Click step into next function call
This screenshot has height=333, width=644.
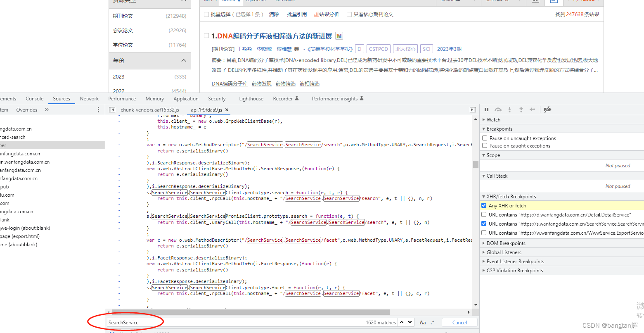(x=510, y=109)
